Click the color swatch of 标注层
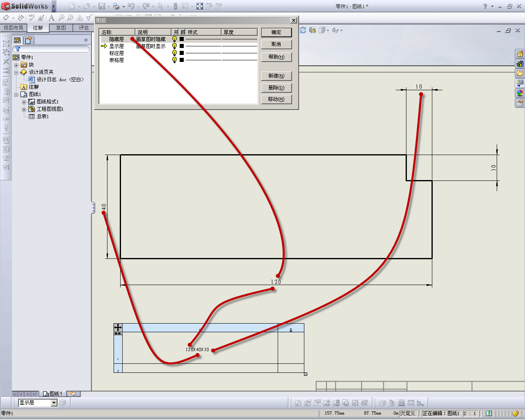The height and width of the screenshot is (420, 525). 182,53
